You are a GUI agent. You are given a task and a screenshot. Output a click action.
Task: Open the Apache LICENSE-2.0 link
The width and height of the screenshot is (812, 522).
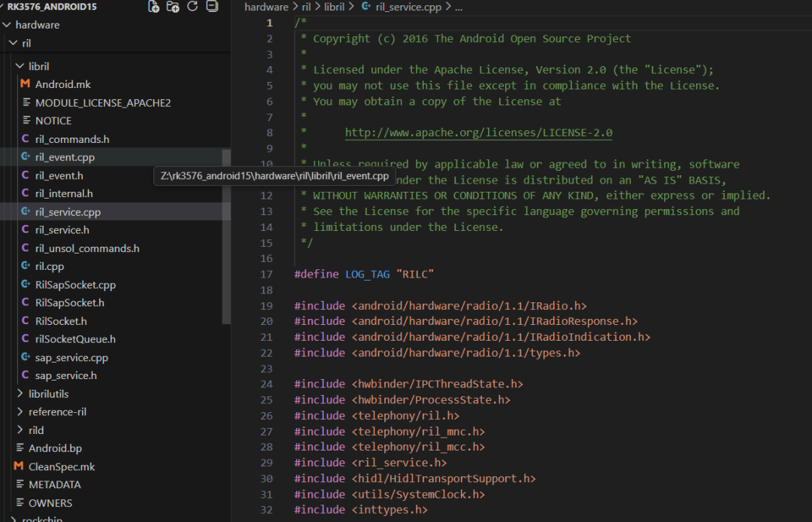(478, 132)
